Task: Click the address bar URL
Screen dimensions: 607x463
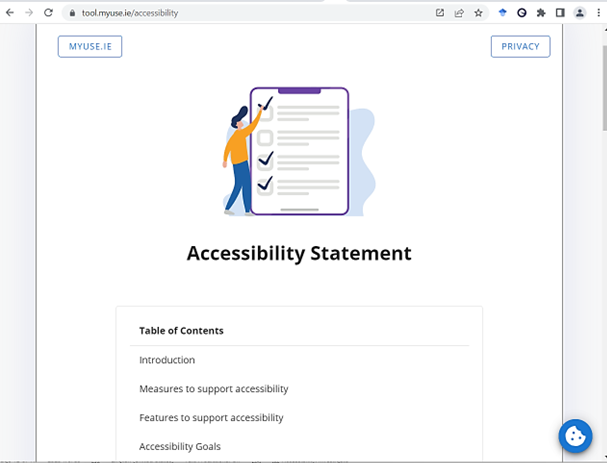Action: pyautogui.click(x=130, y=13)
